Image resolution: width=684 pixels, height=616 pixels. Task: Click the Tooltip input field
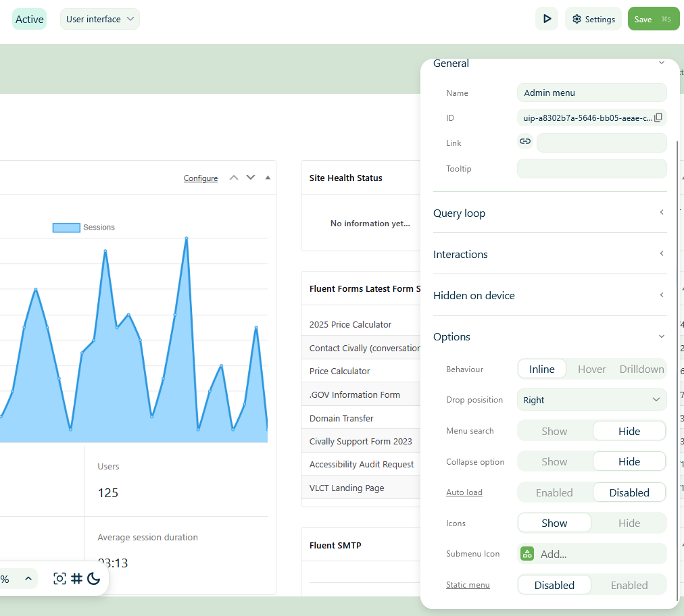591,169
